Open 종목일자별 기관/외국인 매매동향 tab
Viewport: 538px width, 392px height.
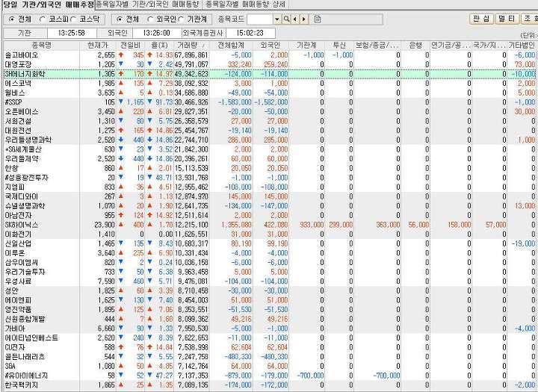pos(149,4)
